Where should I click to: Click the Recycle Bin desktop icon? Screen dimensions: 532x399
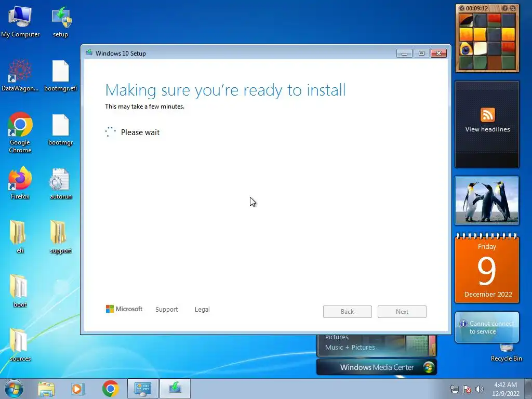click(x=506, y=353)
